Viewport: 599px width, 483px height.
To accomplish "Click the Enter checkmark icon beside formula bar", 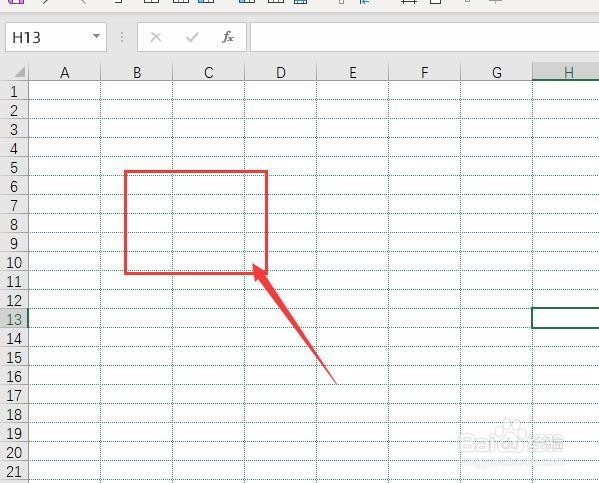I will pos(192,37).
